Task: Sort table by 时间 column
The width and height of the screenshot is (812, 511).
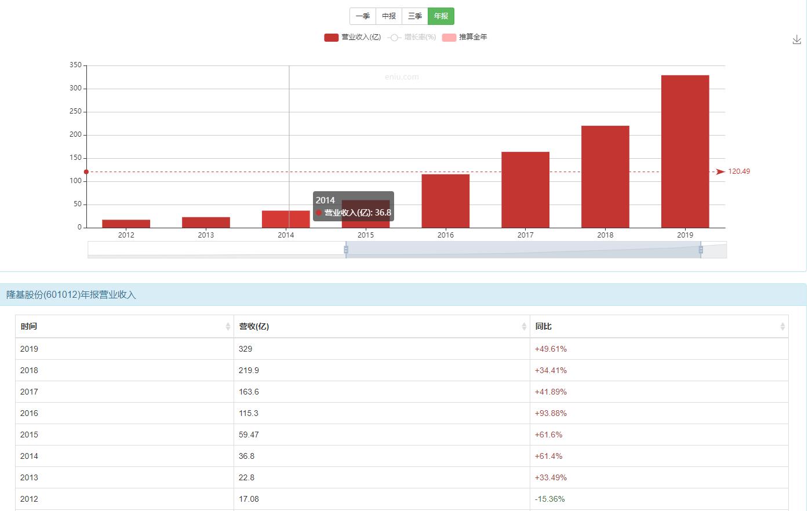Action: 125,326
